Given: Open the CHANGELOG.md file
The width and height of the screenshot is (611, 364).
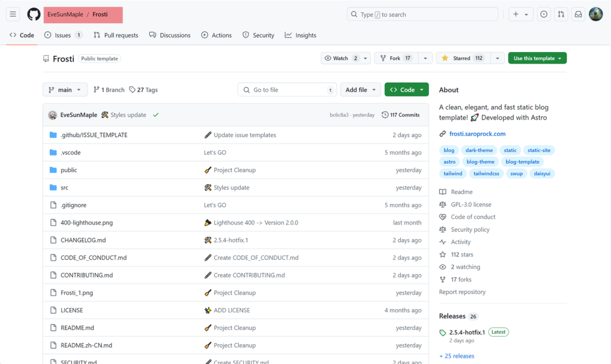Looking at the screenshot, I should [x=83, y=240].
